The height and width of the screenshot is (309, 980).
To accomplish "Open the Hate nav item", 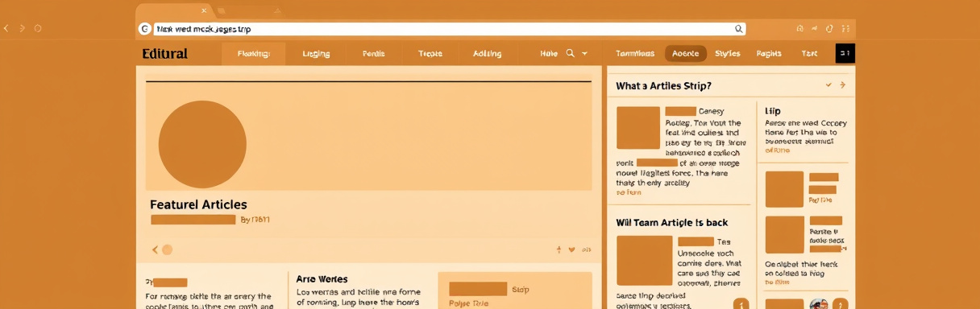I will (549, 54).
